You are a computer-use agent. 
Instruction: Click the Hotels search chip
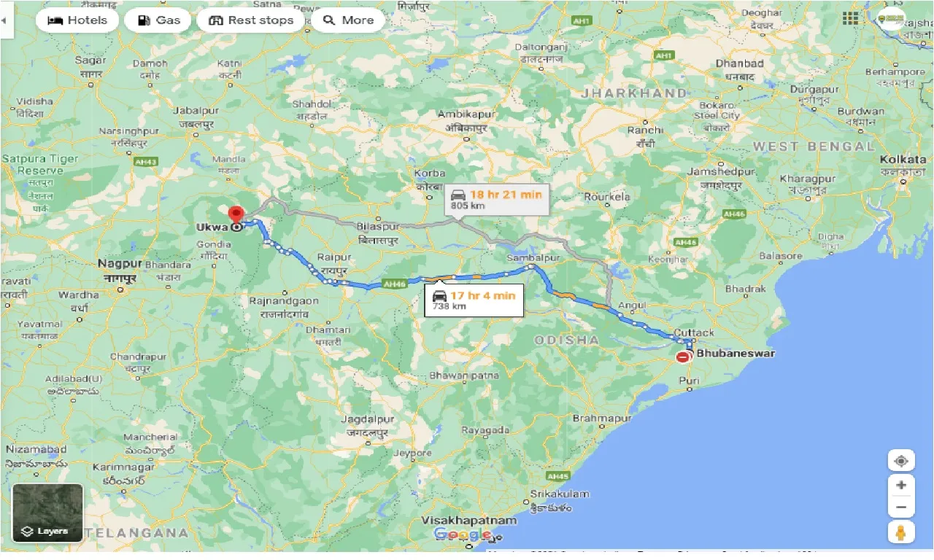pyautogui.click(x=77, y=20)
